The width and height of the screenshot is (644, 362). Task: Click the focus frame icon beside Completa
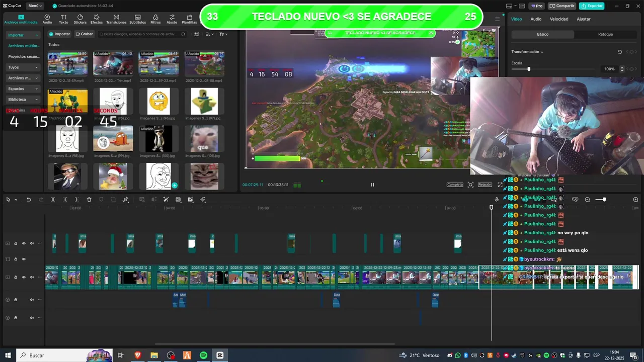(470, 185)
